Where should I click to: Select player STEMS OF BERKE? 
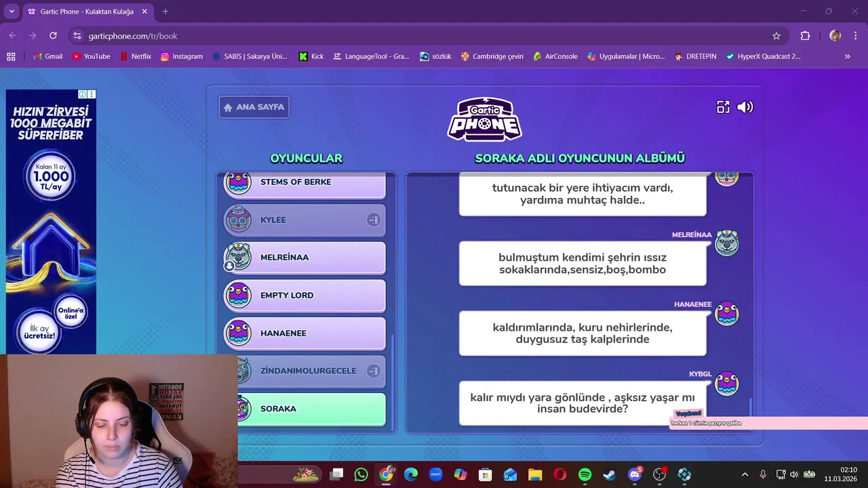(x=304, y=184)
